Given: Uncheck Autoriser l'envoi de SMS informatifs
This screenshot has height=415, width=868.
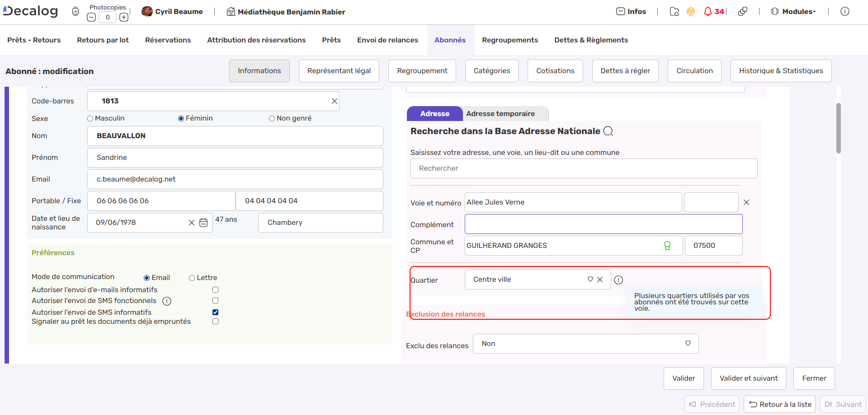Looking at the screenshot, I should [x=215, y=312].
